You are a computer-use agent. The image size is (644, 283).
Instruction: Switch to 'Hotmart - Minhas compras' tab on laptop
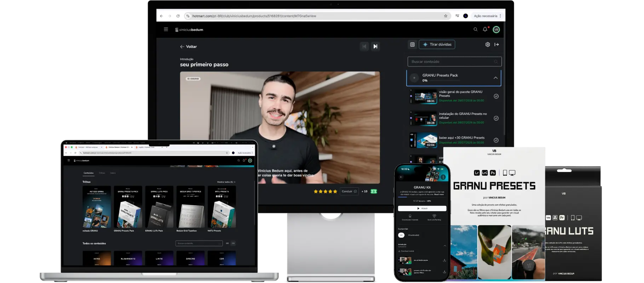(88, 147)
